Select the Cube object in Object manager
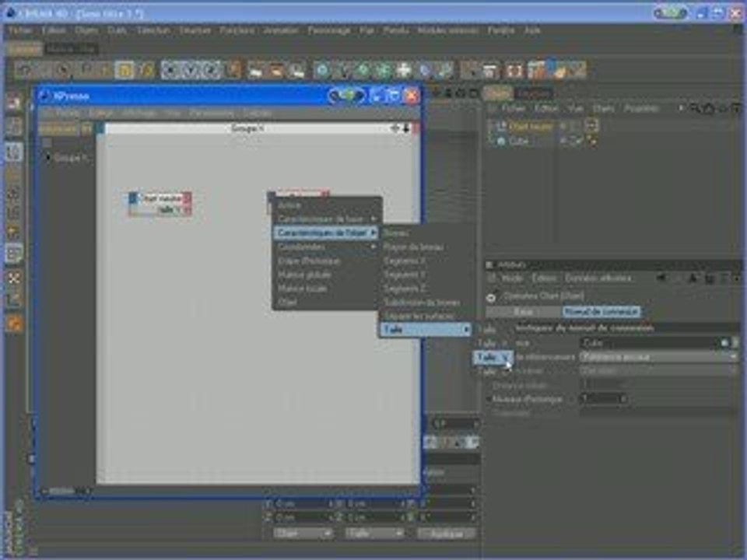747x560 pixels. [518, 141]
